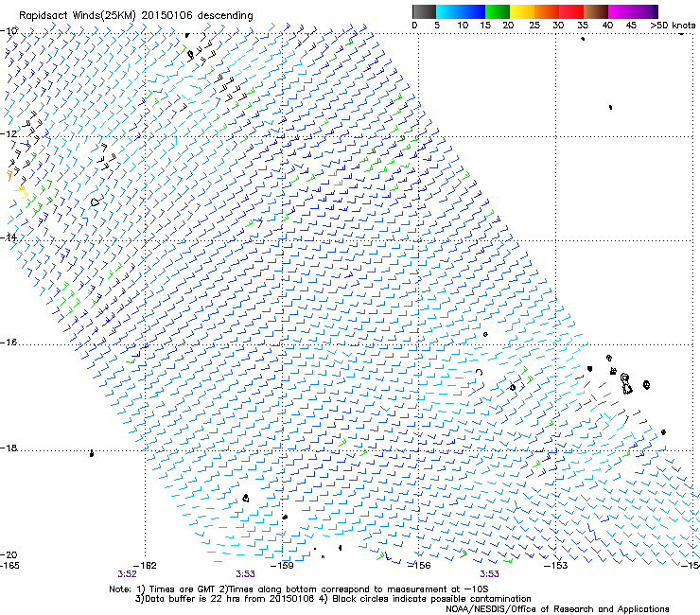Screen dimensions: 700x615
Task: Select the orange 25–30 knots legend color
Action: pyautogui.click(x=547, y=11)
